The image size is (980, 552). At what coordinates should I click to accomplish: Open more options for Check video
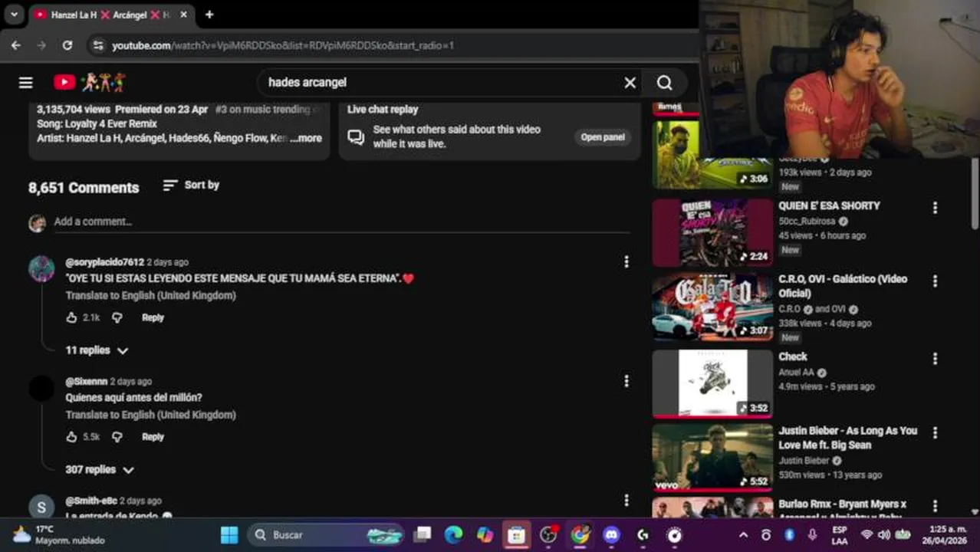point(935,359)
